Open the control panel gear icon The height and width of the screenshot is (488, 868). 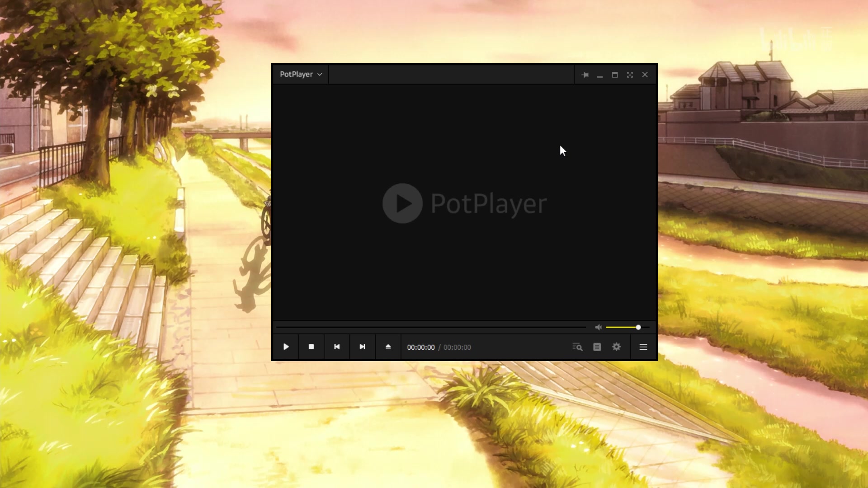point(617,347)
